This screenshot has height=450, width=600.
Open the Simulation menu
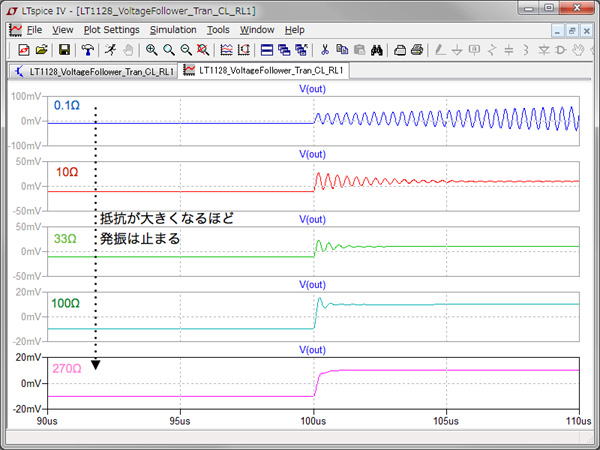[173, 30]
